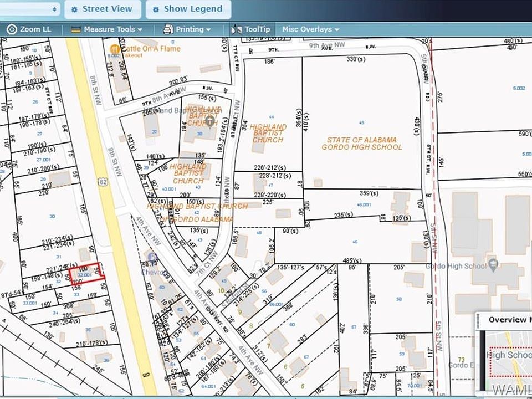
Task: Click parcel number 59
Action: [x=402, y=354]
